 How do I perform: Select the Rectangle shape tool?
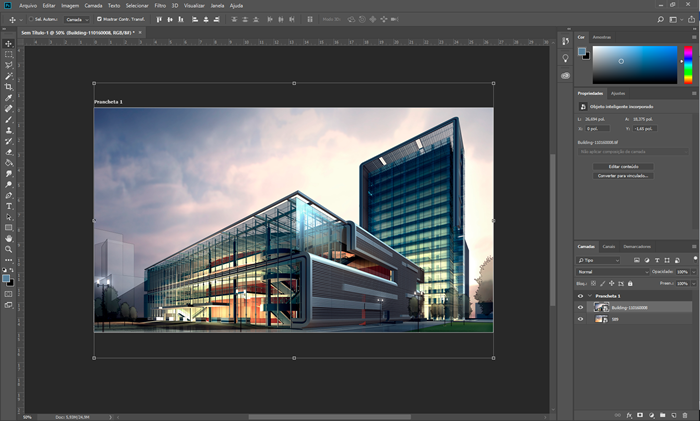(8, 228)
